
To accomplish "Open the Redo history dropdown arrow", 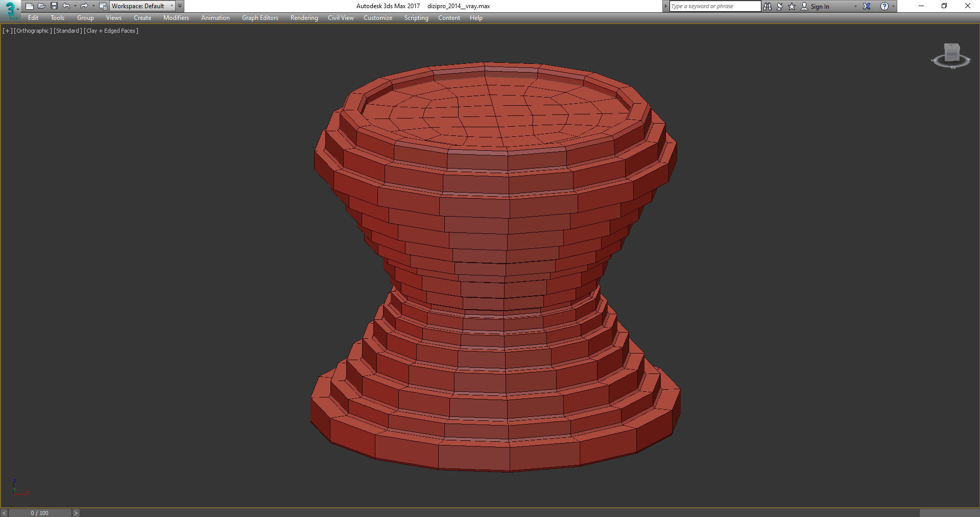I will pos(93,6).
